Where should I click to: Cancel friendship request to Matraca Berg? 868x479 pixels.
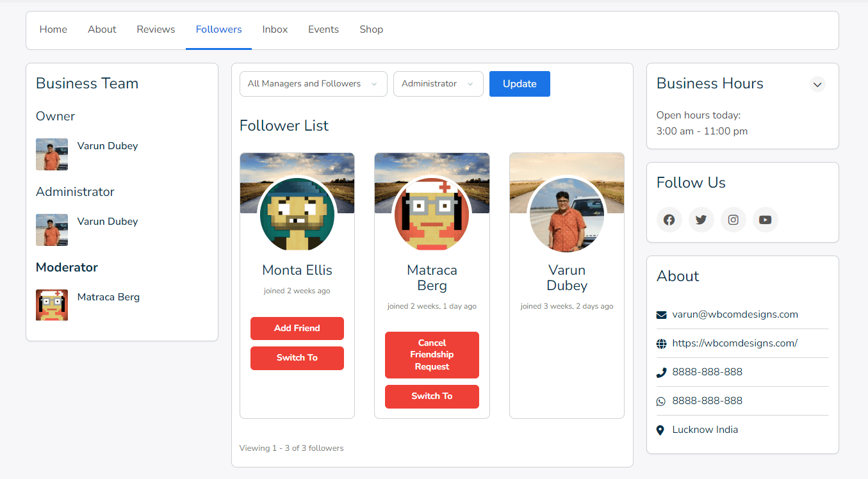(x=432, y=355)
